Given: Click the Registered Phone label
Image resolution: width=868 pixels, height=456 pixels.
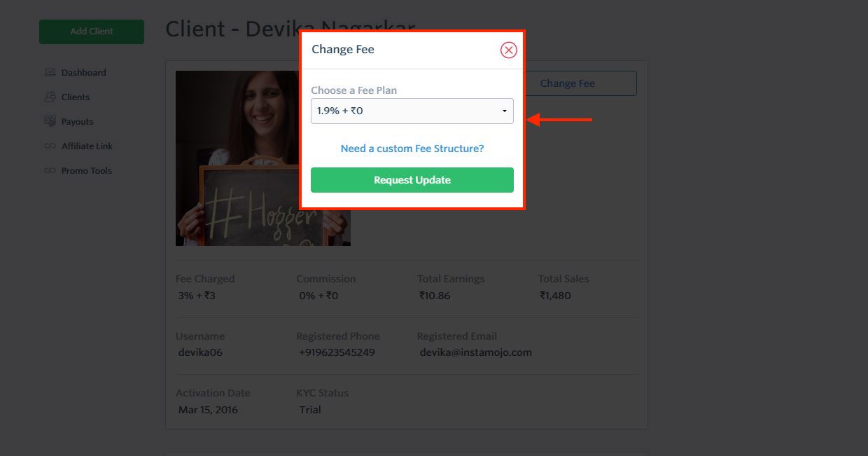Looking at the screenshot, I should pos(338,336).
